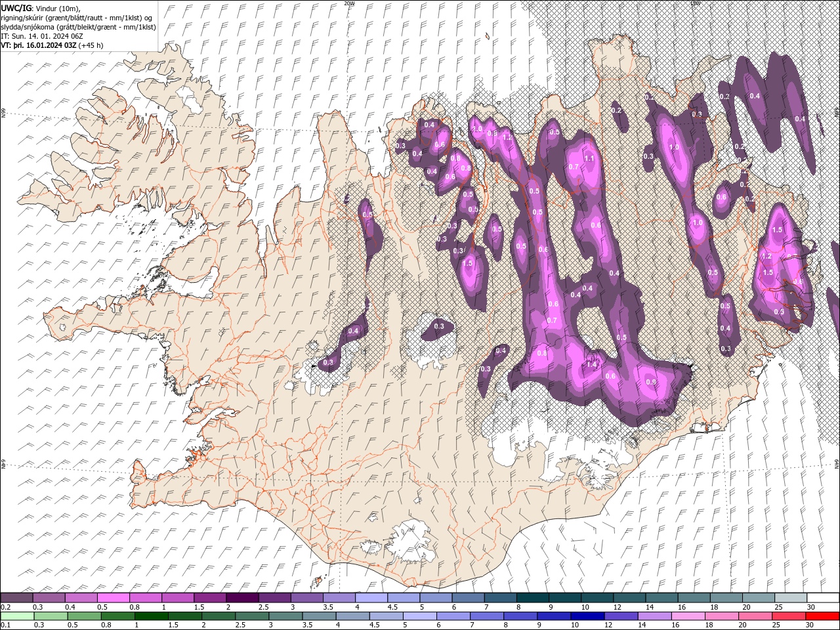This screenshot has height=630, width=840.
Task: Click the light lavender snow swatch labeled 4
Action: coord(371,598)
